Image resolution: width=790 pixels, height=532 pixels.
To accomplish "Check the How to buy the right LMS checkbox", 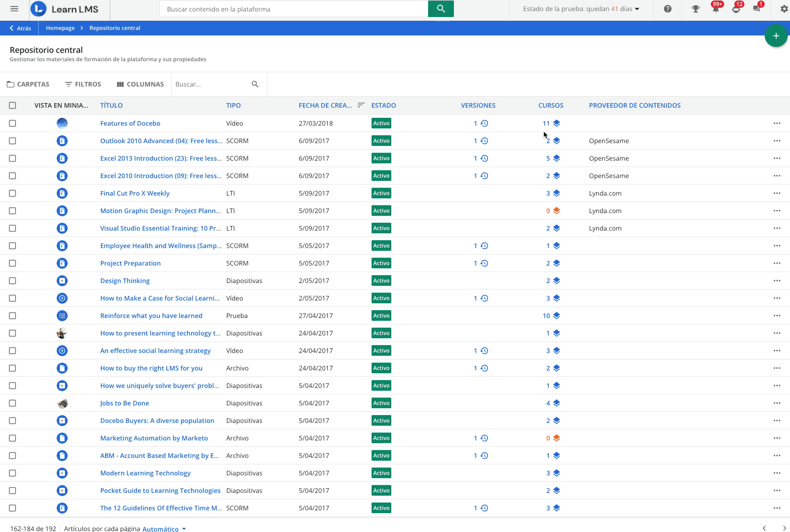I will pyautogui.click(x=12, y=368).
